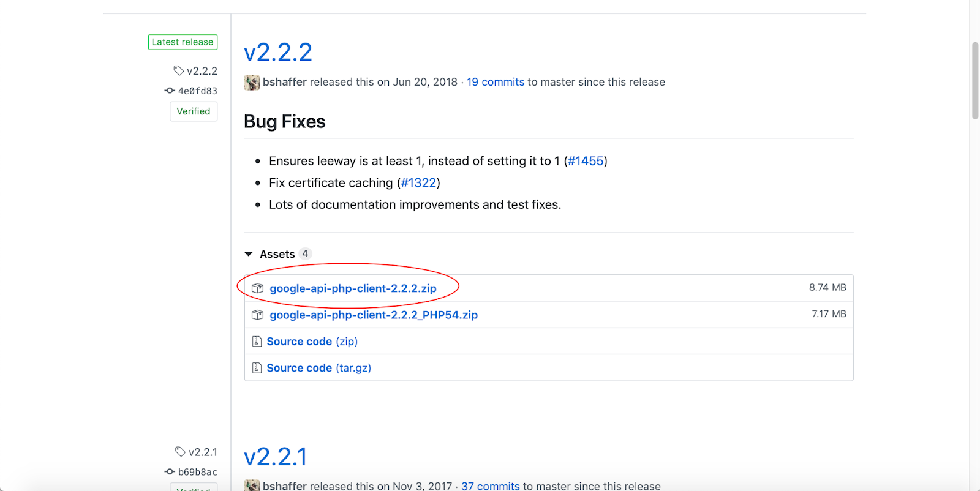
Task: Open issue #1455 link
Action: (x=586, y=161)
